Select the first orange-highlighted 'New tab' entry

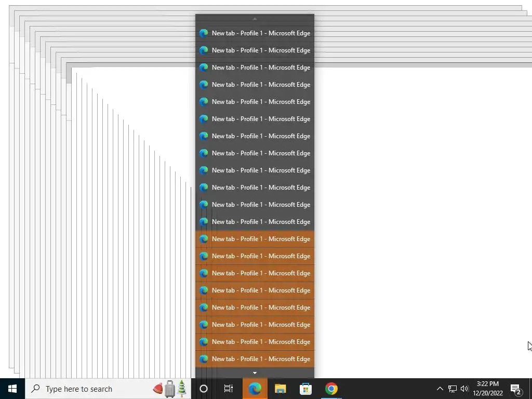click(255, 239)
